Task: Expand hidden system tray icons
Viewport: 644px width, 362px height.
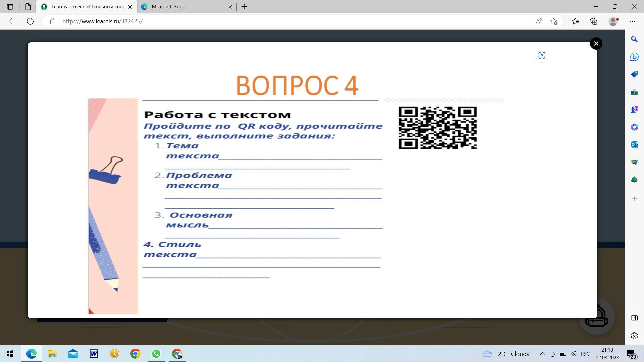Action: click(x=542, y=354)
